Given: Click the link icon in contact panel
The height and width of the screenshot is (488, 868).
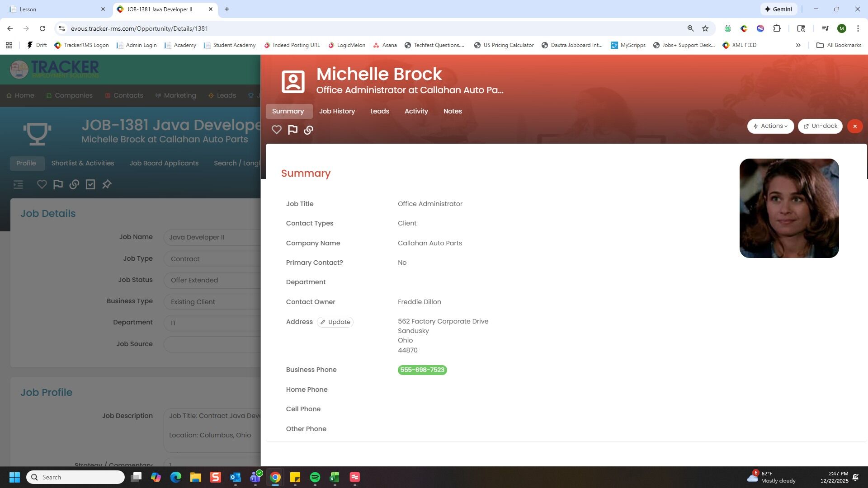Looking at the screenshot, I should (308, 130).
